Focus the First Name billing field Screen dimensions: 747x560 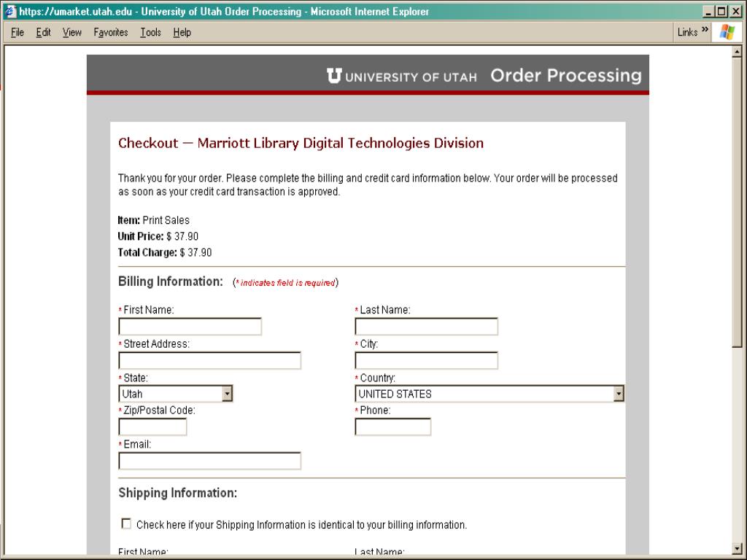[190, 326]
